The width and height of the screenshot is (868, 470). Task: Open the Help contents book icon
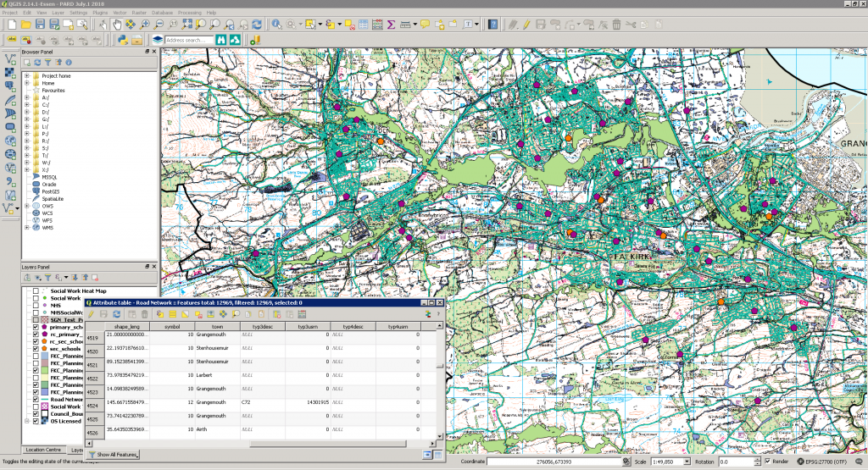pos(492,25)
